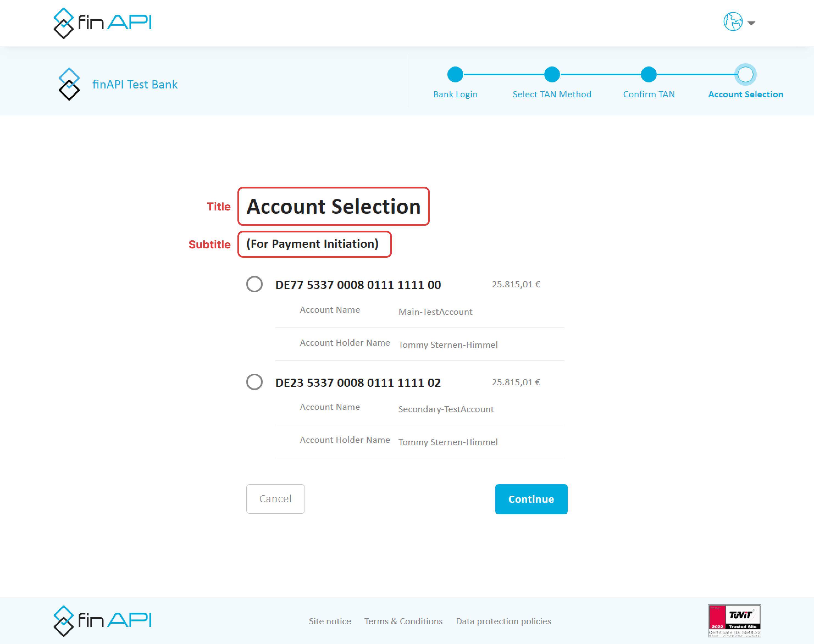Click the finAPI logo in the header
This screenshot has height=644, width=814.
pyautogui.click(x=102, y=23)
